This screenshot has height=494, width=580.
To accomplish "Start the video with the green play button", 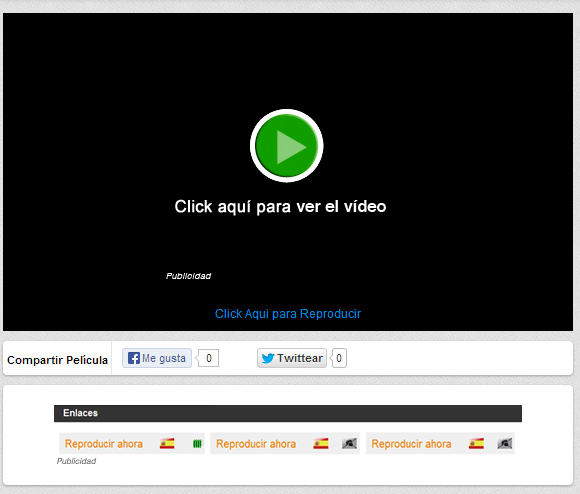I will coord(287,146).
